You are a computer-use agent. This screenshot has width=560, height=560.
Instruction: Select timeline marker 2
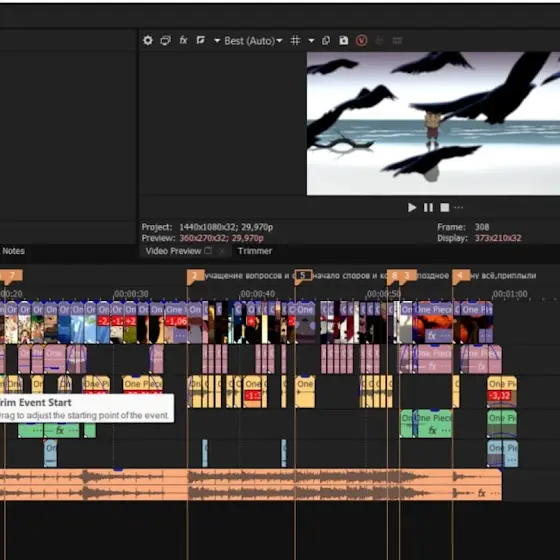[x=194, y=275]
